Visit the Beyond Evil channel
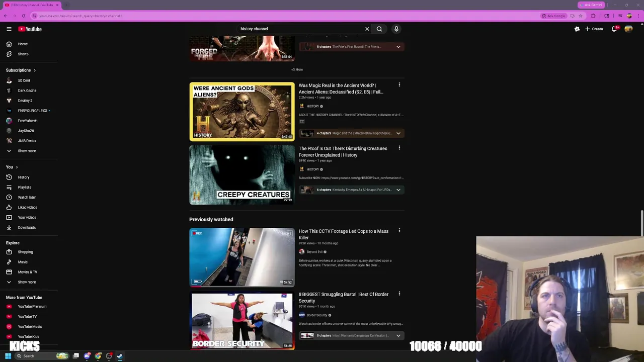 coord(314,252)
